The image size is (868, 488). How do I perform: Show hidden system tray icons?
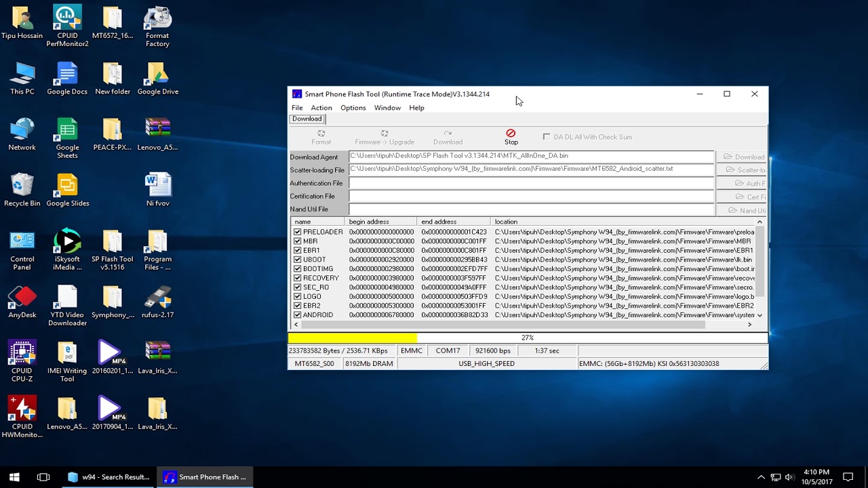(761, 477)
